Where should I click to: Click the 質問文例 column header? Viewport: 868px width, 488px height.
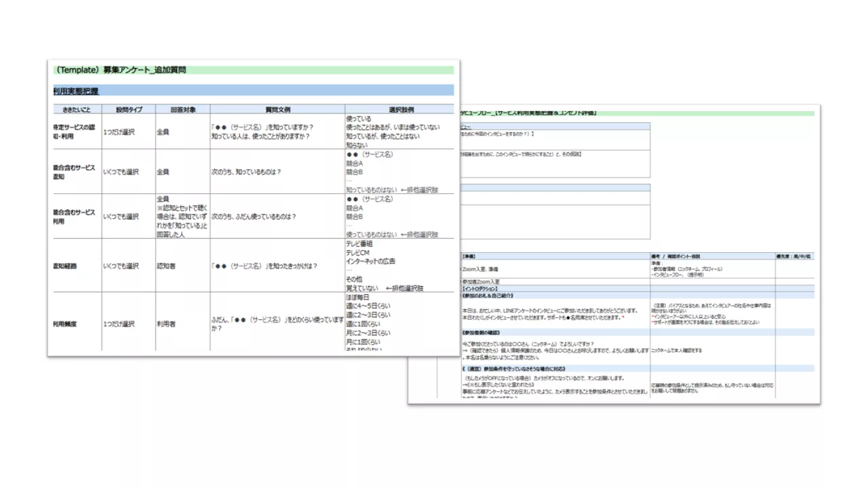click(x=277, y=109)
